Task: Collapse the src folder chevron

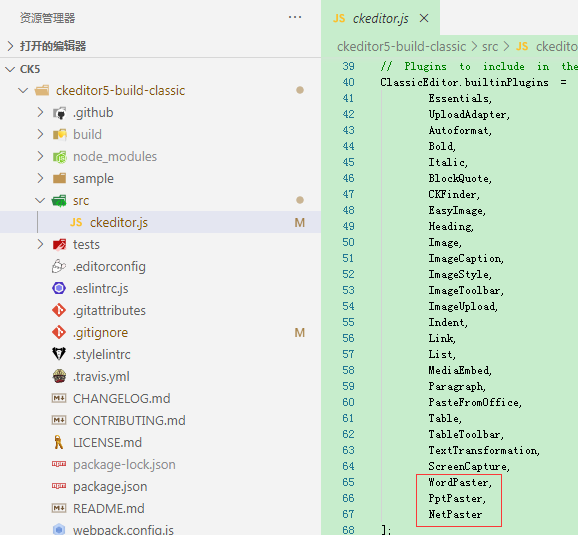Action: pyautogui.click(x=40, y=201)
